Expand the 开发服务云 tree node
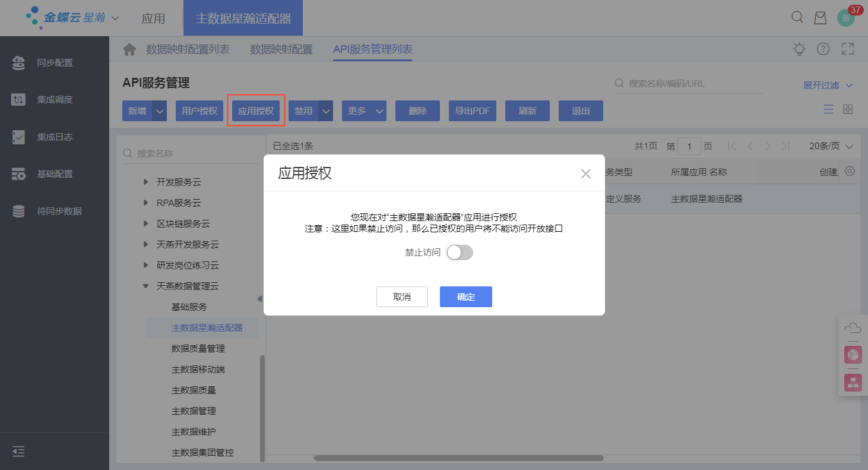The height and width of the screenshot is (470, 868). [146, 182]
